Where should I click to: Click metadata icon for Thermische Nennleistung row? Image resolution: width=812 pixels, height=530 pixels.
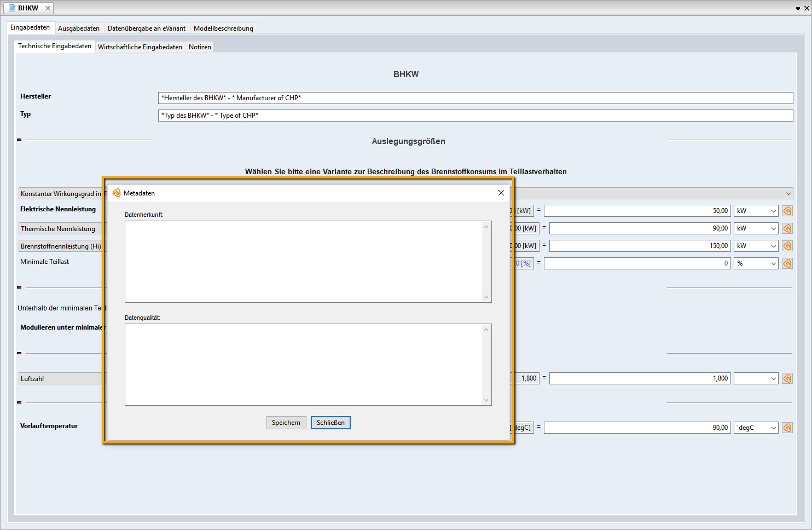(787, 228)
